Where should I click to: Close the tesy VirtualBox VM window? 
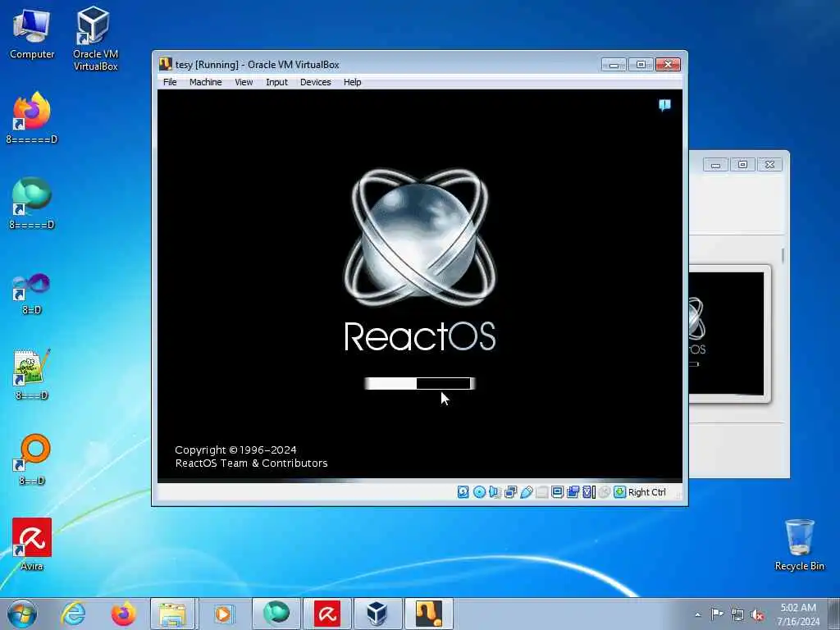[x=668, y=65]
